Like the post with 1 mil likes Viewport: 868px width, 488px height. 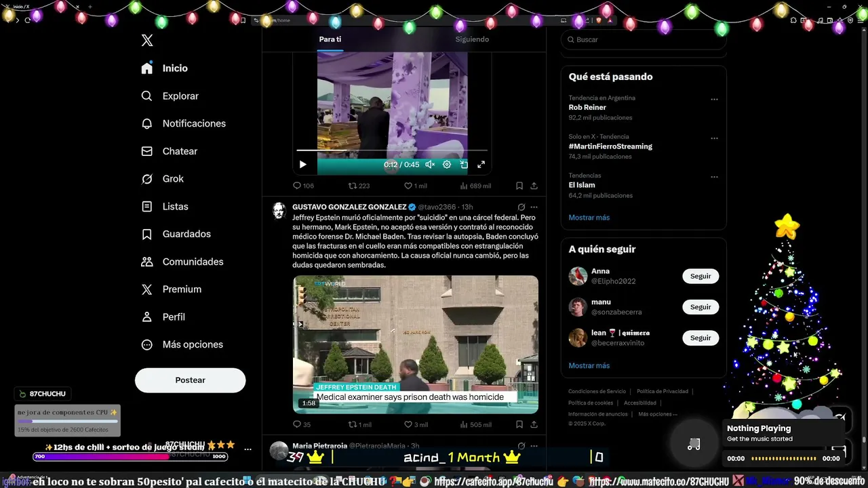415,186
